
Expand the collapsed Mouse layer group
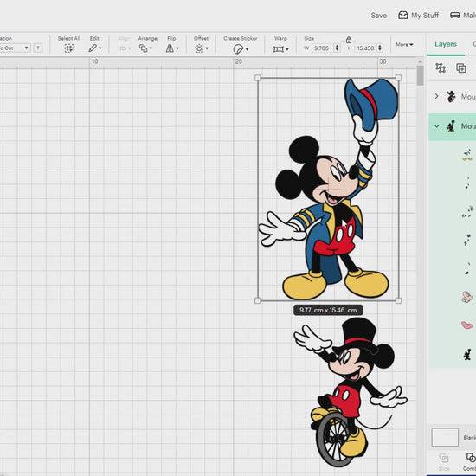436,97
